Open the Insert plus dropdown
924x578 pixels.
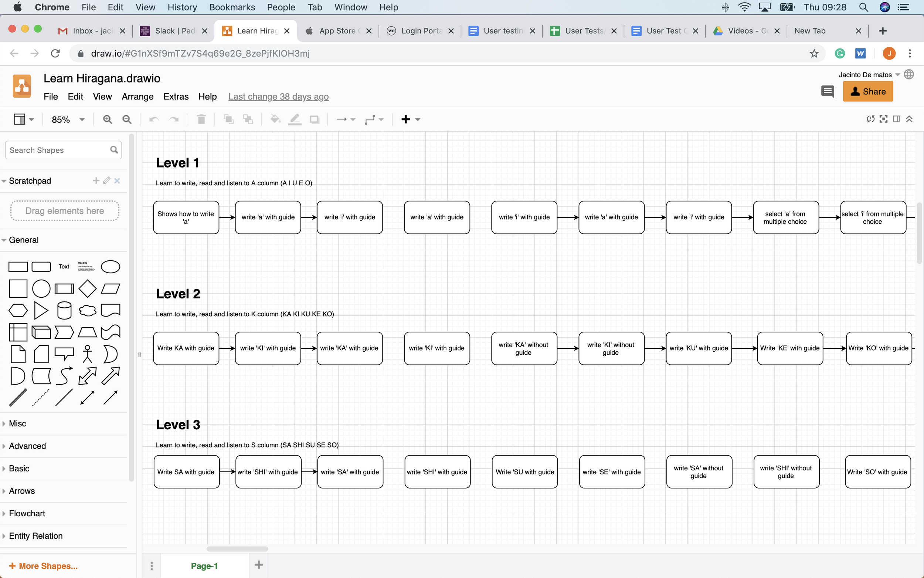click(410, 120)
